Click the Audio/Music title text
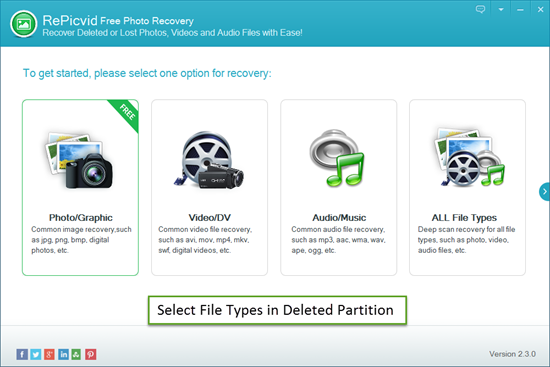Screen dimensions: 550x367 339,218
